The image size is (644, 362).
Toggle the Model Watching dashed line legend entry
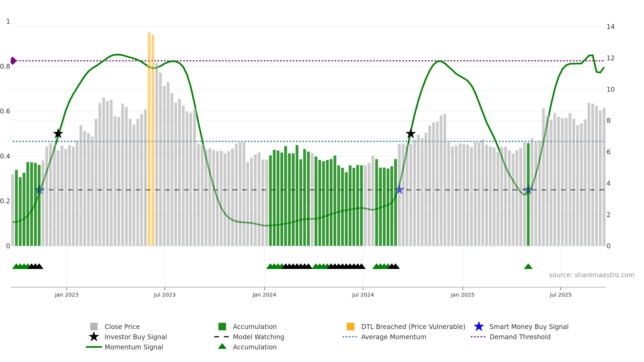coord(258,337)
